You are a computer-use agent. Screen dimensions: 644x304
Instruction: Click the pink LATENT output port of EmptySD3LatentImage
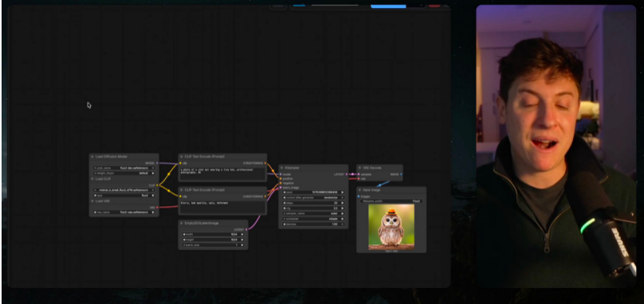point(246,229)
